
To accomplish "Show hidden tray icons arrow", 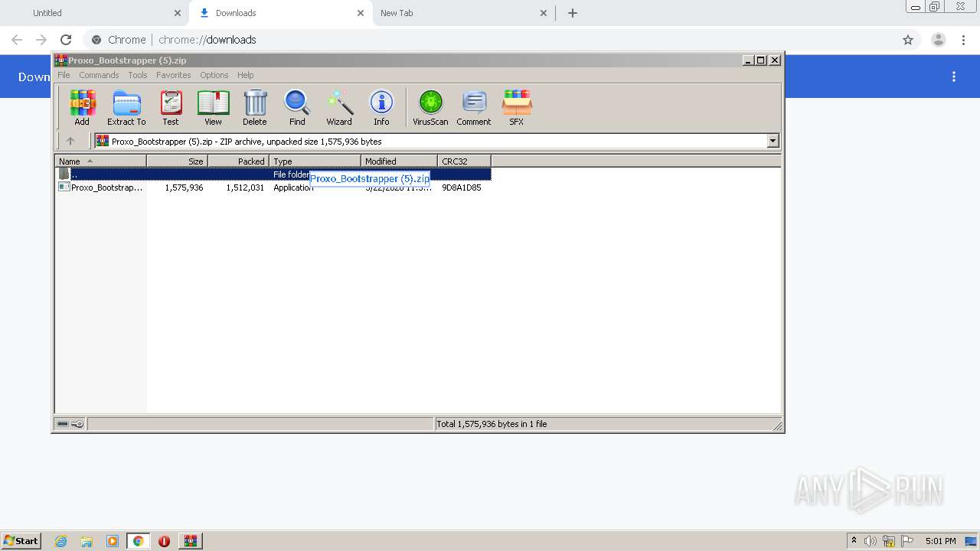I will [x=854, y=541].
